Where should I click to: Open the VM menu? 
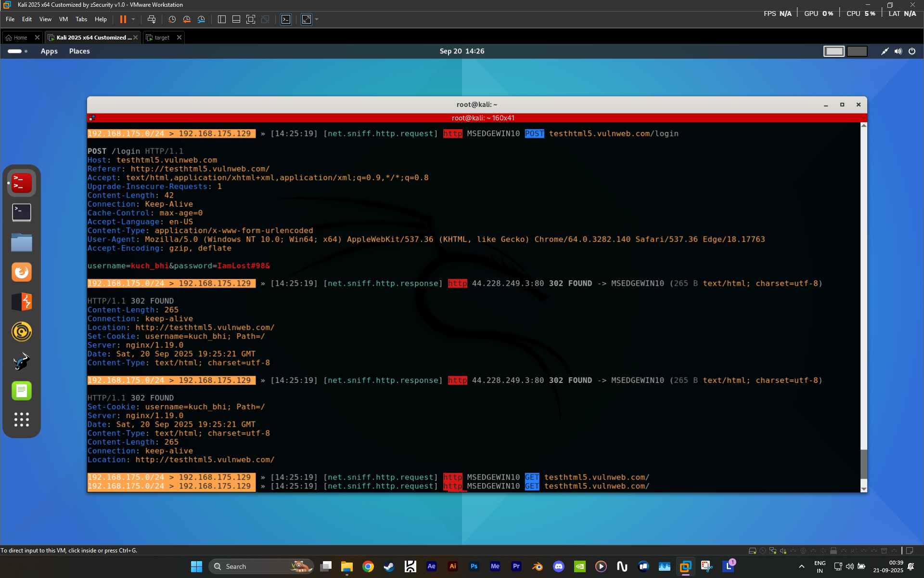click(x=64, y=19)
